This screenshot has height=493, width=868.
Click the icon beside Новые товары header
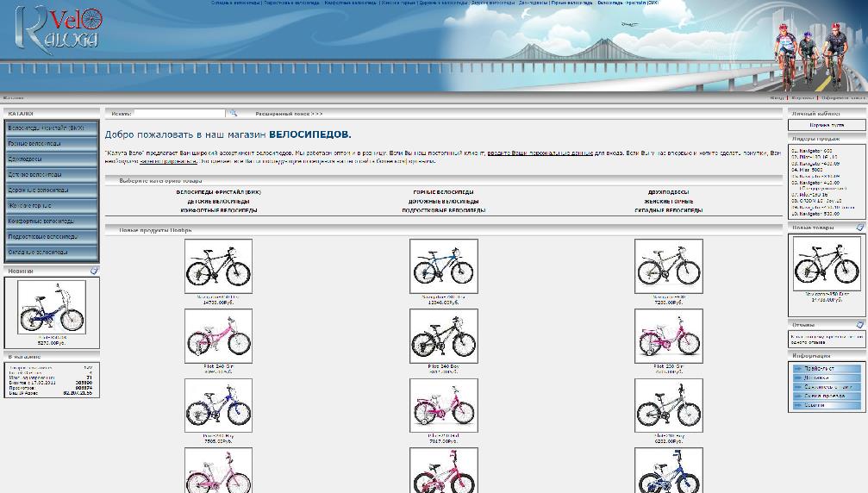(859, 228)
